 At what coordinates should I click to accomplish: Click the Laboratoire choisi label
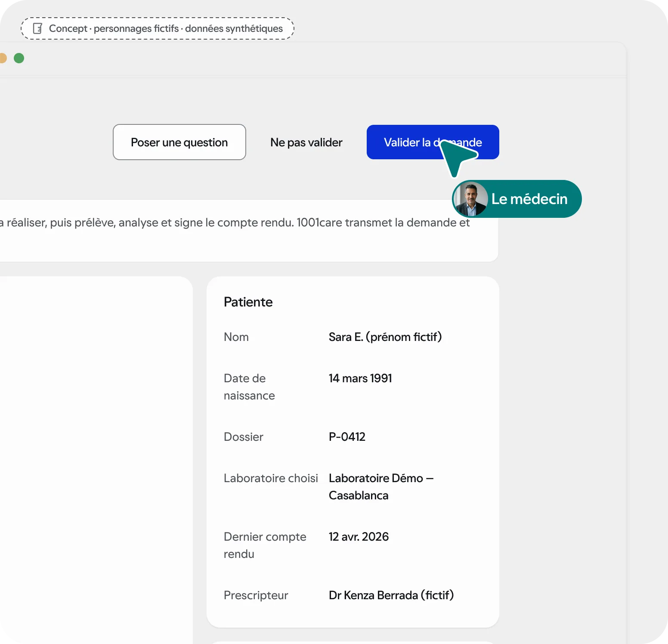coord(271,478)
